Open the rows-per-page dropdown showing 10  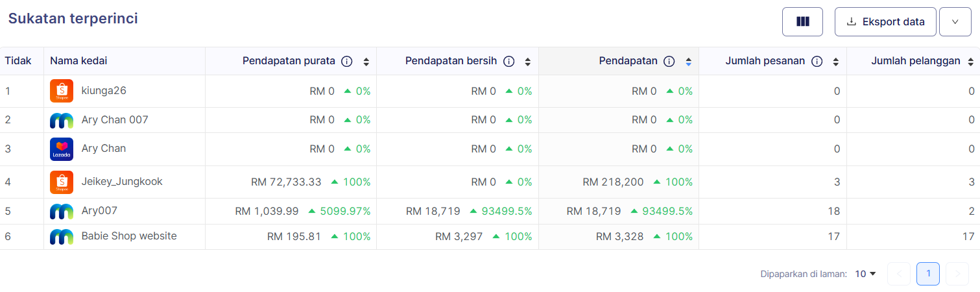tap(865, 274)
